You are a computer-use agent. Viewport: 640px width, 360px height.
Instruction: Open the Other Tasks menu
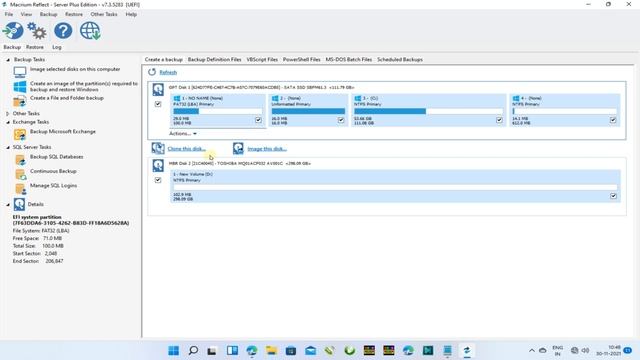[104, 14]
